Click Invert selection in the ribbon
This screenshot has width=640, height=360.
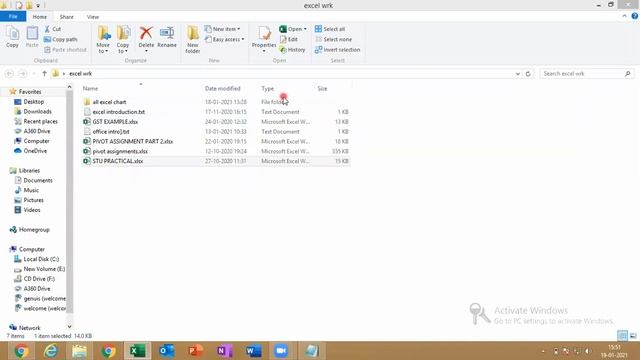pos(338,49)
